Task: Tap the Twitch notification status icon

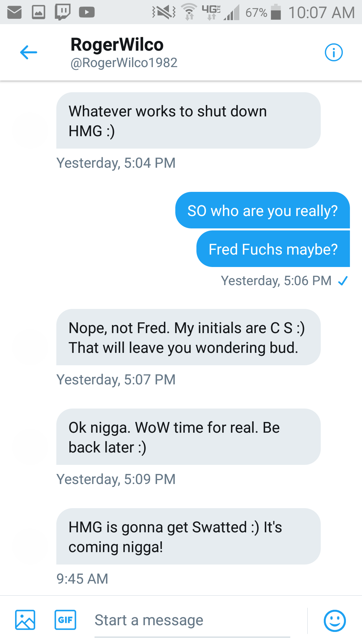Action: (63, 12)
